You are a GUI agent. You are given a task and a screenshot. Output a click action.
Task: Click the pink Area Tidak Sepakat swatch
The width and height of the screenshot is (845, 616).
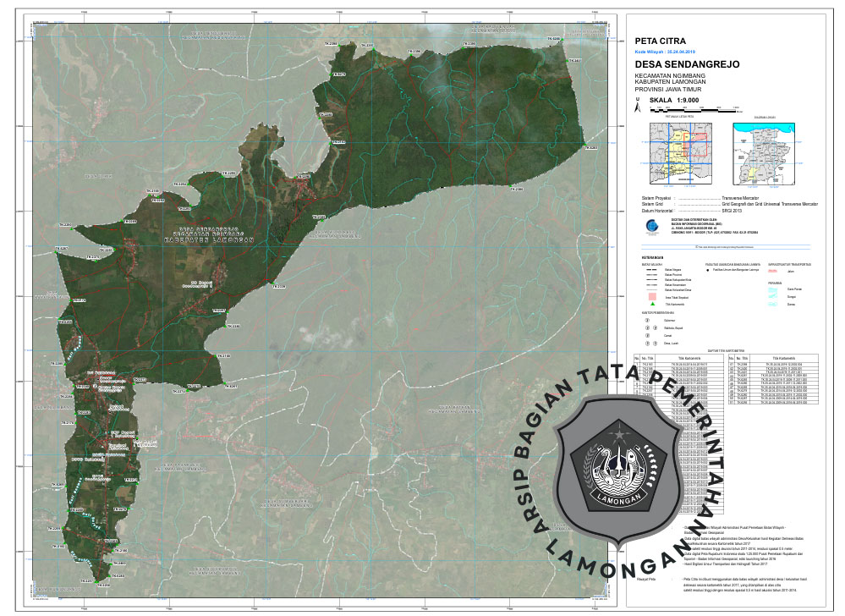pyautogui.click(x=650, y=298)
